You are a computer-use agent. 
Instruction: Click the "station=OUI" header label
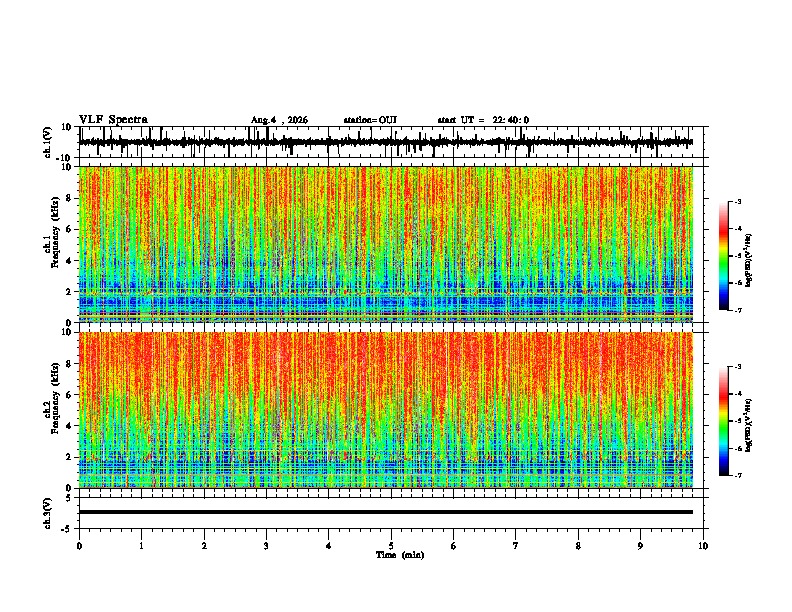(x=370, y=120)
